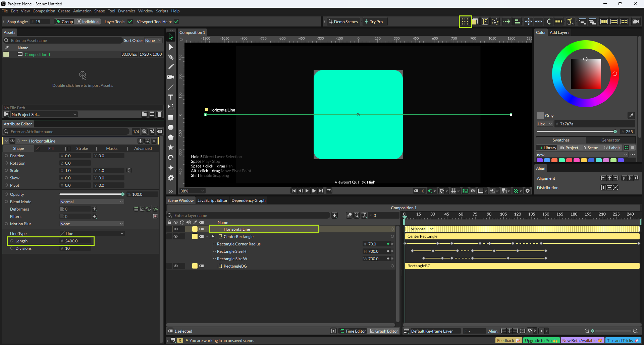Select the Ellipse shape tool

click(171, 127)
